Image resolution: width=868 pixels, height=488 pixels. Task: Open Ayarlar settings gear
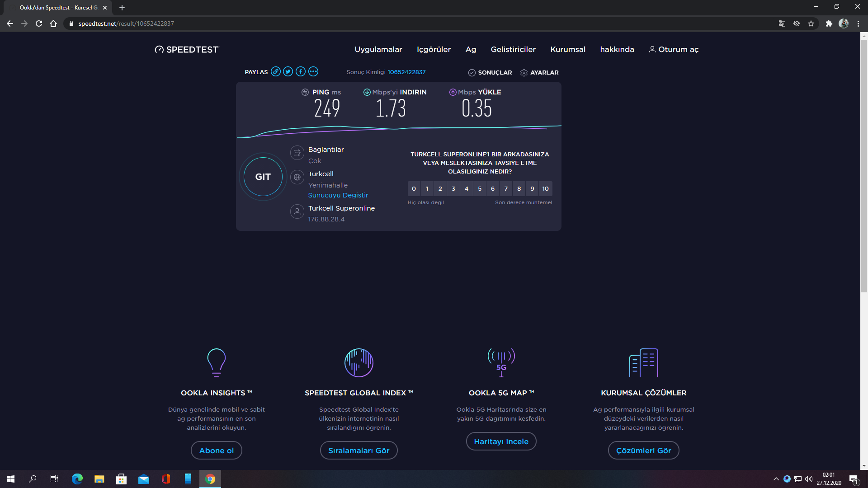coord(524,73)
